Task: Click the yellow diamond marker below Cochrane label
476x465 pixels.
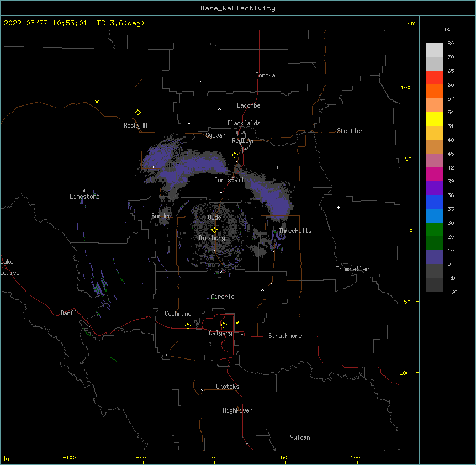Action: [x=188, y=326]
